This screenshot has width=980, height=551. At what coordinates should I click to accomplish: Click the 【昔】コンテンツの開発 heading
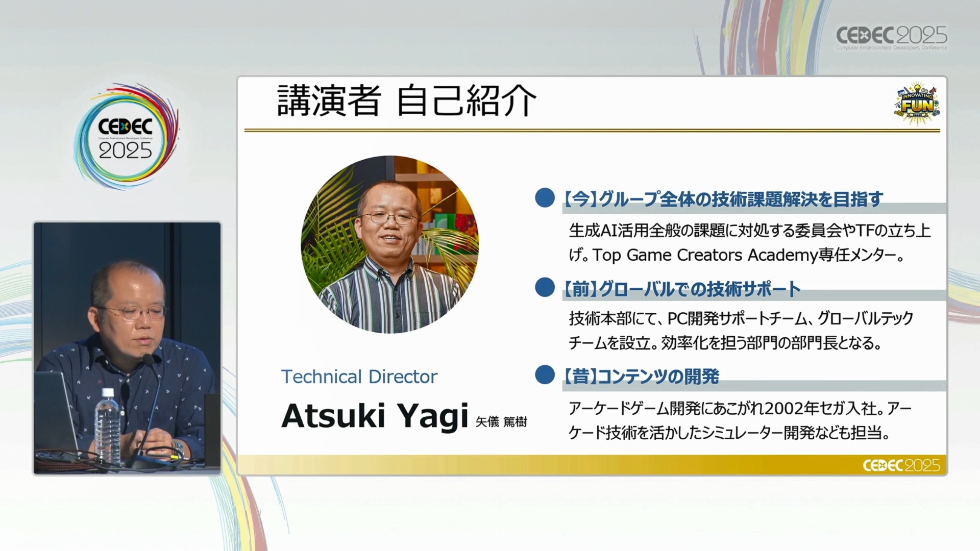click(641, 377)
